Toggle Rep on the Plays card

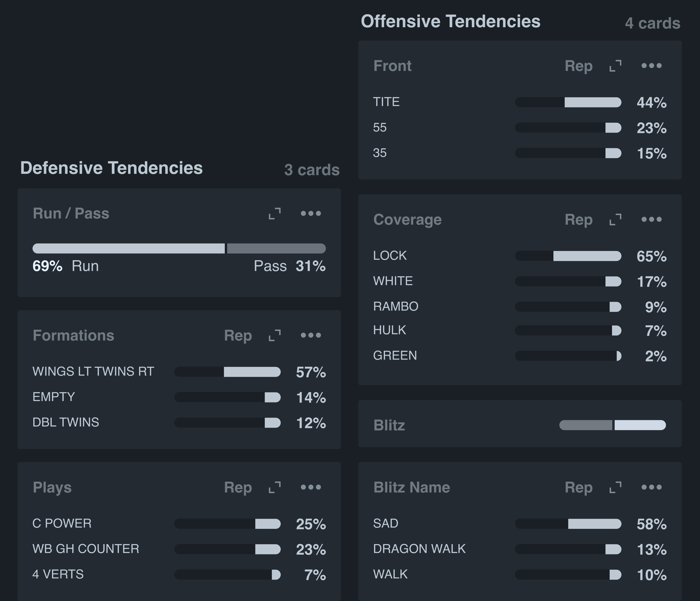tap(238, 487)
